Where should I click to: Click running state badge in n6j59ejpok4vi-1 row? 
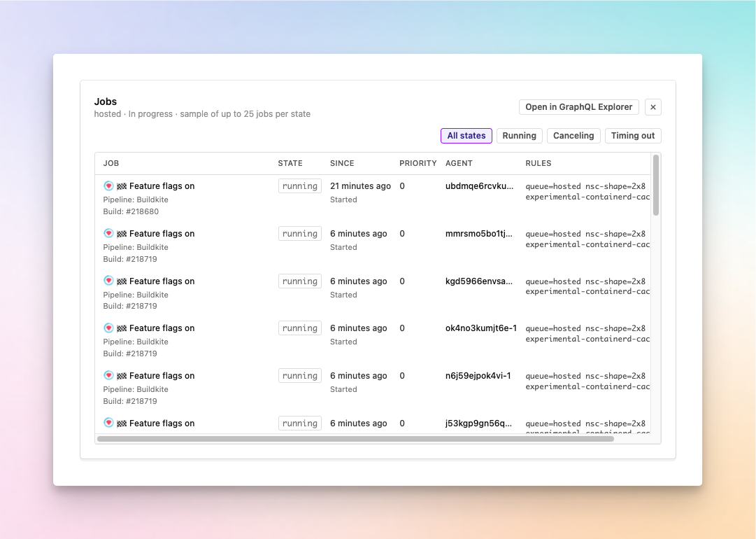300,375
